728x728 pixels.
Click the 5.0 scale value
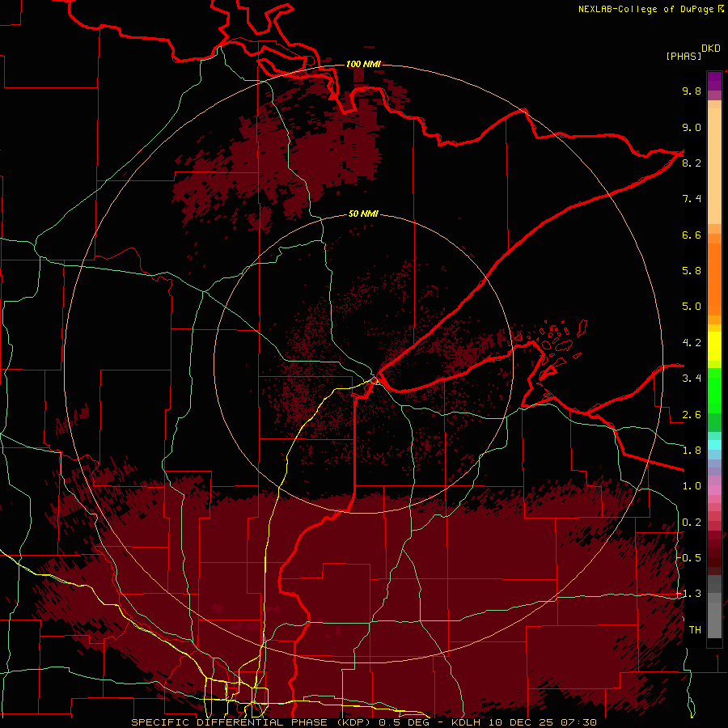click(x=692, y=307)
